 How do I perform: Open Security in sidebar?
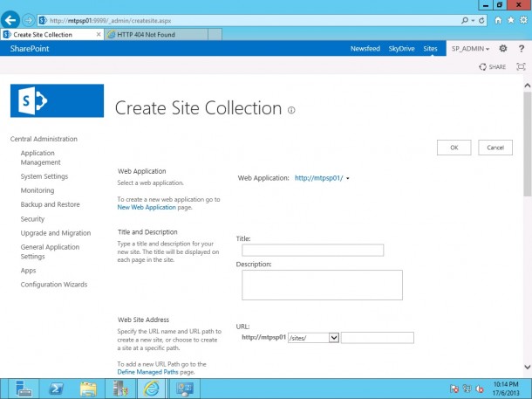[32, 219]
